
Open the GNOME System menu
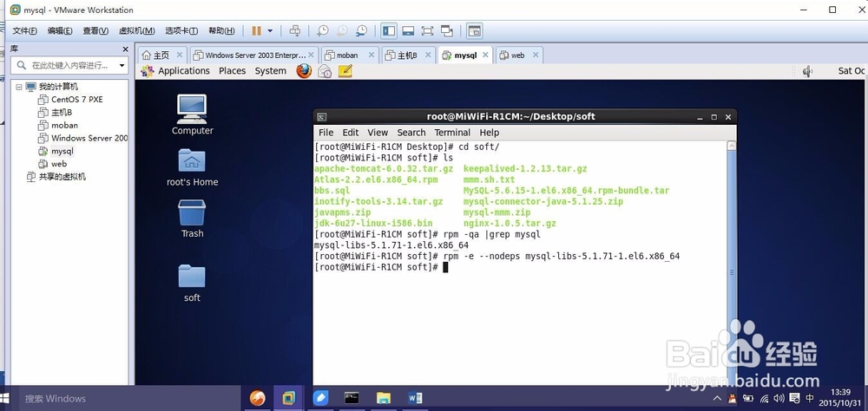point(270,71)
